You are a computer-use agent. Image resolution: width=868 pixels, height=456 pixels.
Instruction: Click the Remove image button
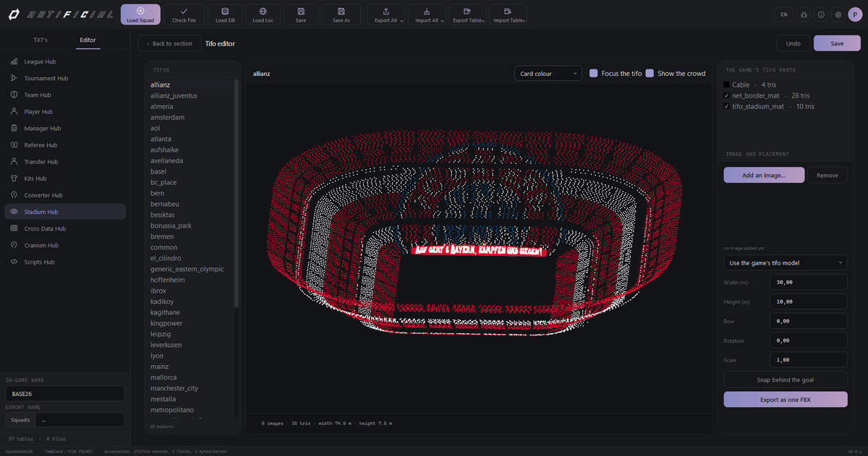827,175
